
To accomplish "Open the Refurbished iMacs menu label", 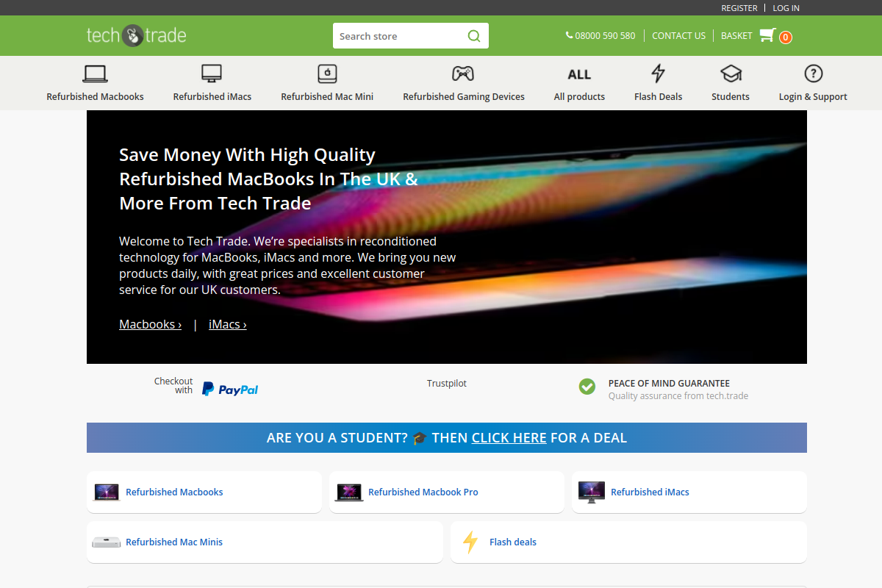I will click(212, 97).
